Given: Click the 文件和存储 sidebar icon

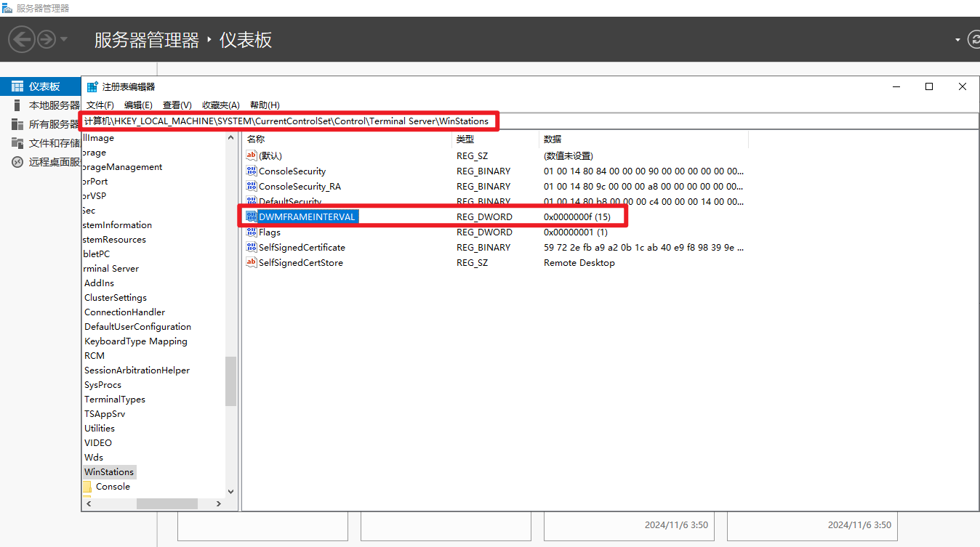Looking at the screenshot, I should [x=17, y=143].
